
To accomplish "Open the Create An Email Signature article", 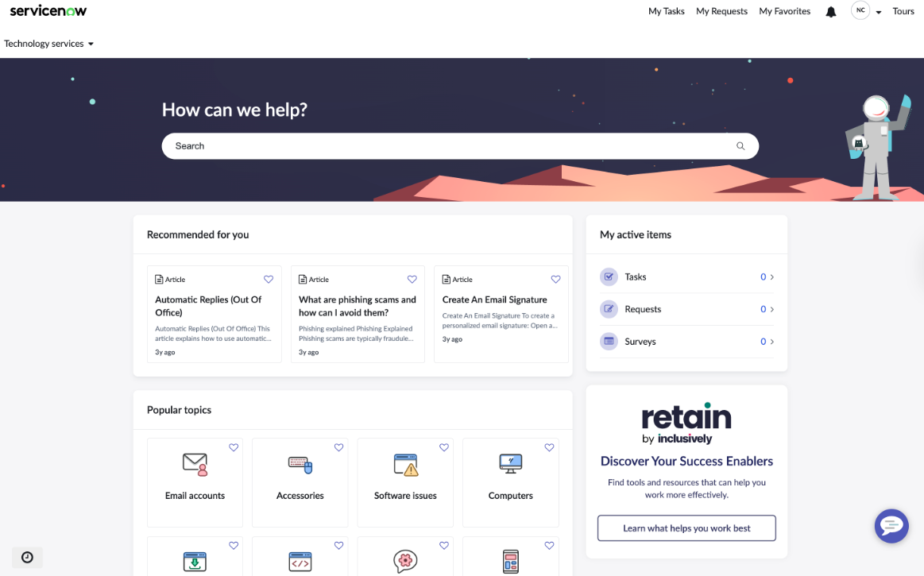I will [494, 300].
